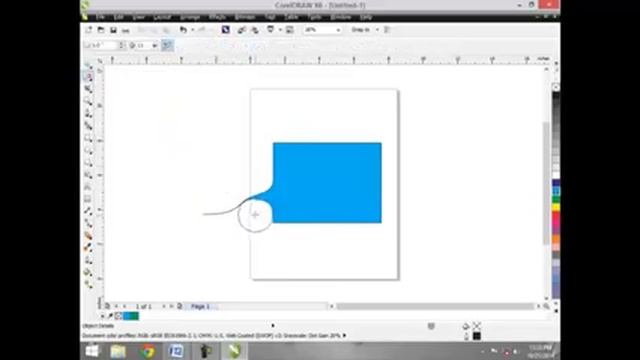
Task: Click the Search Content blue icon
Action: [x=226, y=30]
